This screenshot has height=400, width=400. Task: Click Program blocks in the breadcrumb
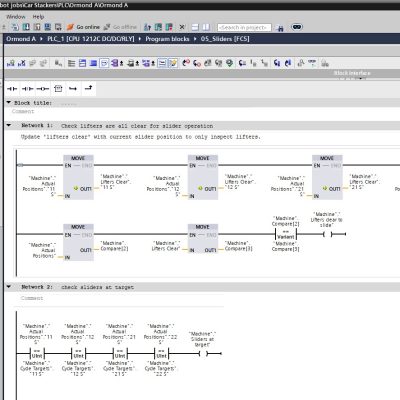coord(167,39)
